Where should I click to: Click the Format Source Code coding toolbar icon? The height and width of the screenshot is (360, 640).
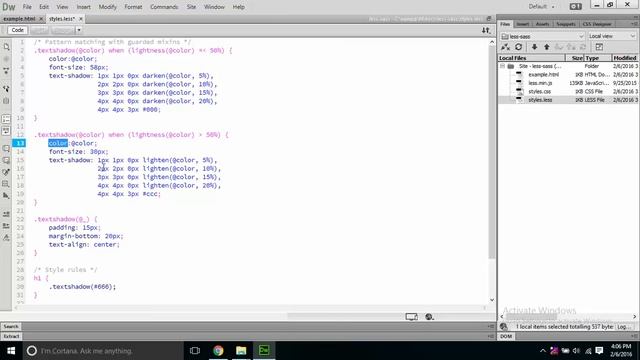tap(6, 238)
